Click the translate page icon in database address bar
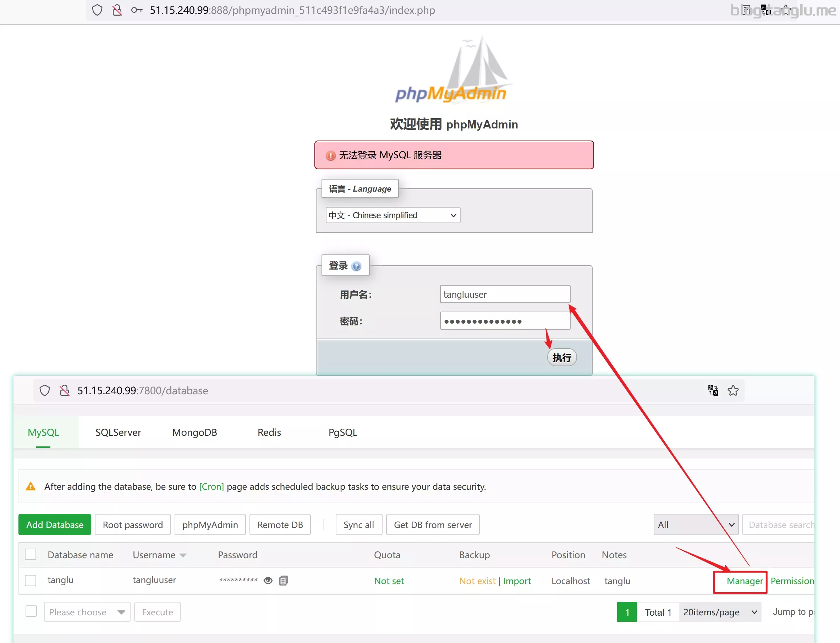The height and width of the screenshot is (643, 840). tap(713, 390)
